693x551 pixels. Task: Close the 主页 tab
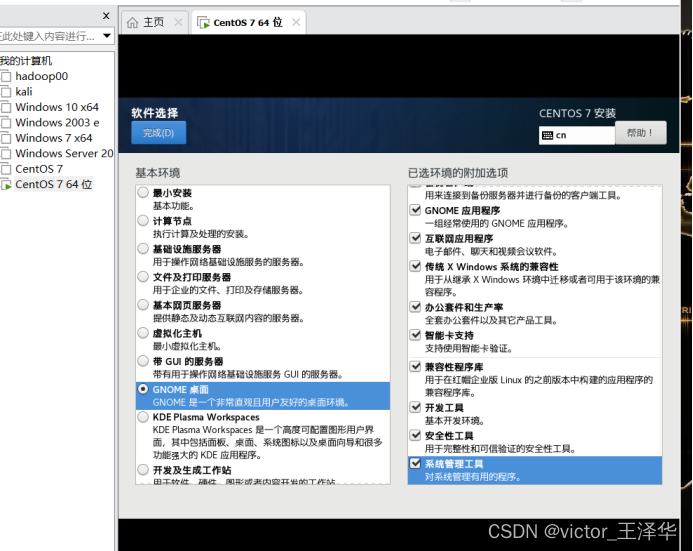pyautogui.click(x=178, y=22)
